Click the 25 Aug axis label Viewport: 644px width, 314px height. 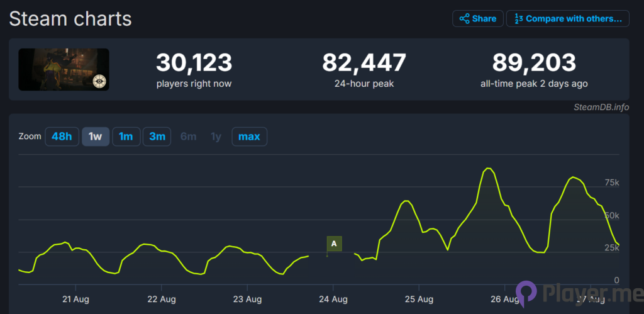[419, 299]
